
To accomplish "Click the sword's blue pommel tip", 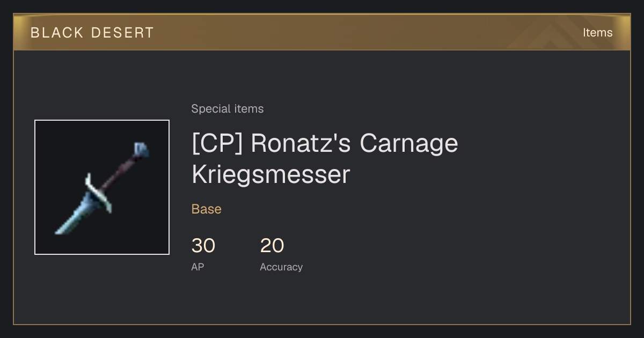I will [x=141, y=149].
